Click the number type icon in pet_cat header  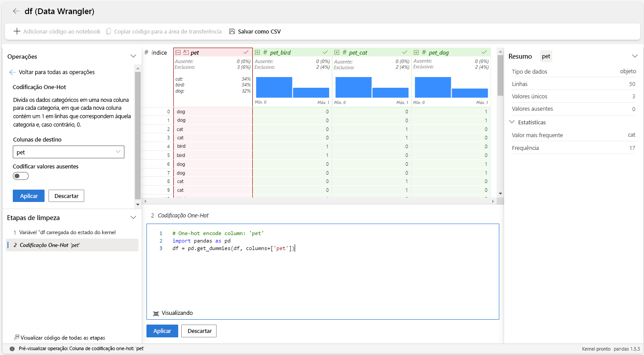[x=344, y=52]
